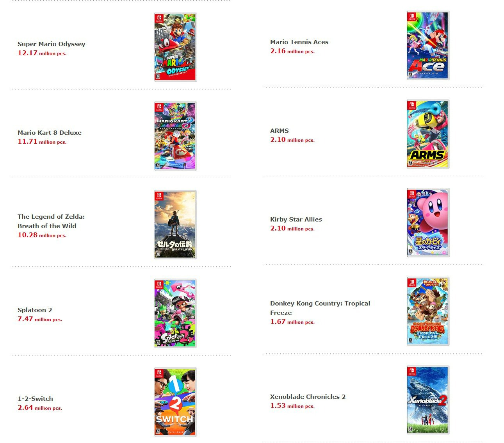Open the Mario Tennis Aces box art
Image resolution: width=504 pixels, height=443 pixels.
tap(428, 45)
